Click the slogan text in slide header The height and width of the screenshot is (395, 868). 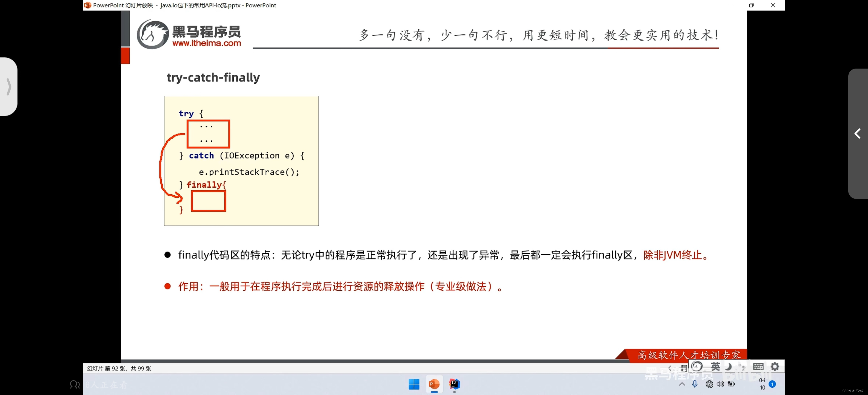tap(539, 35)
